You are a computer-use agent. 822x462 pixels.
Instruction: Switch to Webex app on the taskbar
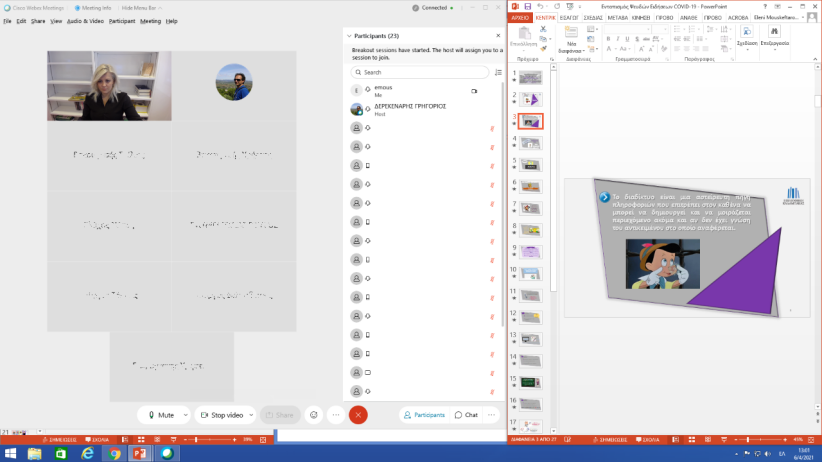[x=167, y=453]
